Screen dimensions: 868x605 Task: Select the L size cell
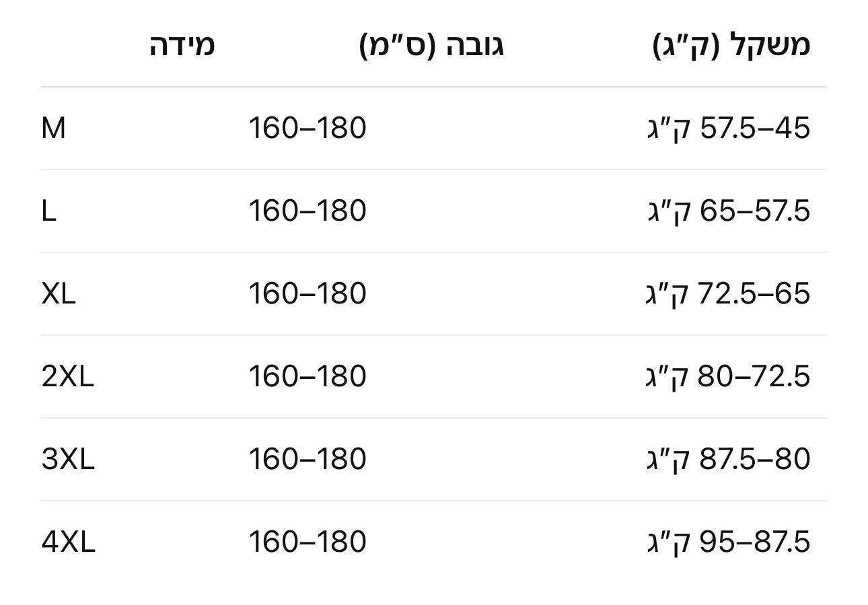click(48, 211)
